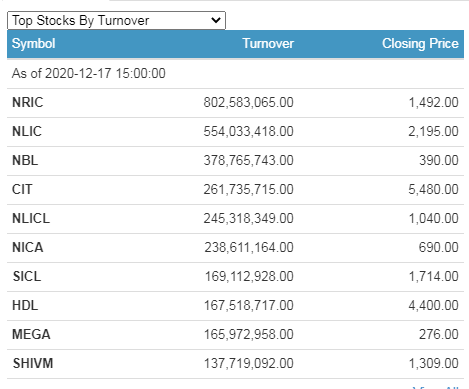Open the SICL stock symbol

tap(27, 276)
